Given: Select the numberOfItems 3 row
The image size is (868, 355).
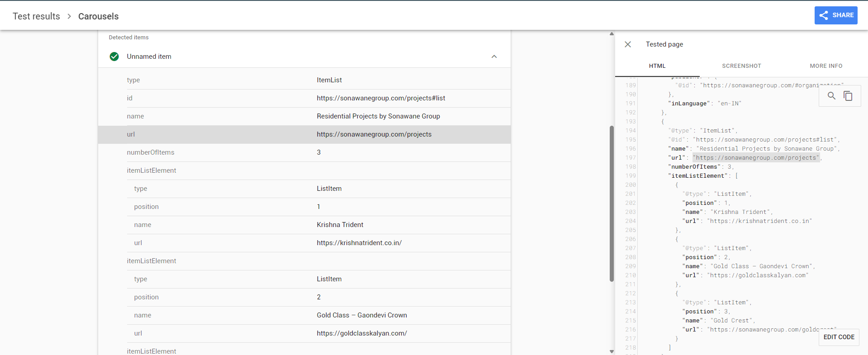Looking at the screenshot, I should tap(304, 152).
